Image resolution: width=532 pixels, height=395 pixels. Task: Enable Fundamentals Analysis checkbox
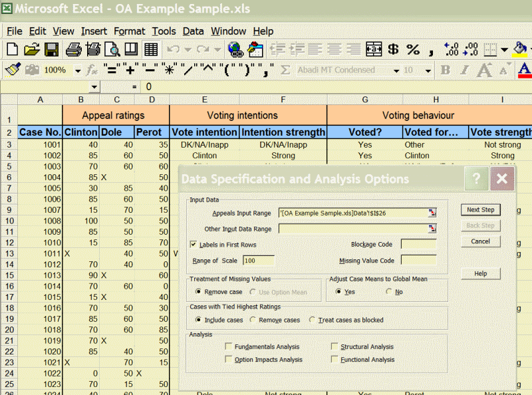click(x=229, y=346)
